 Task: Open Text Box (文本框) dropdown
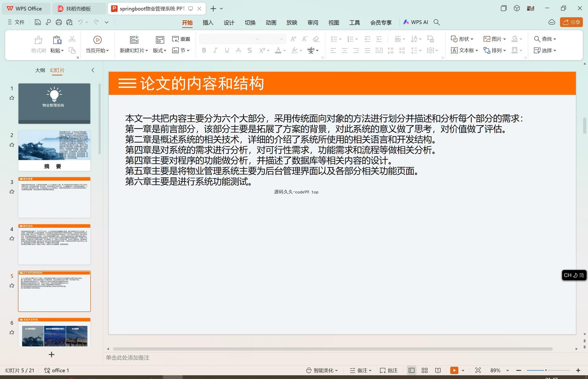point(464,50)
